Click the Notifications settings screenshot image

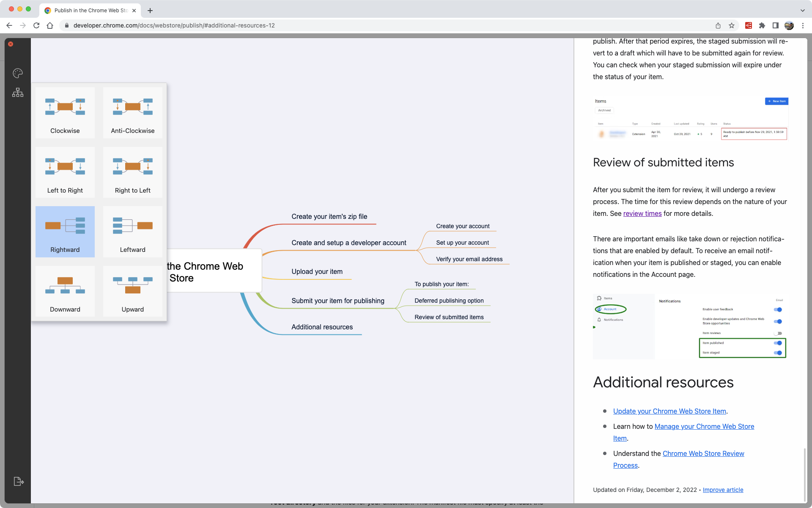pos(690,326)
